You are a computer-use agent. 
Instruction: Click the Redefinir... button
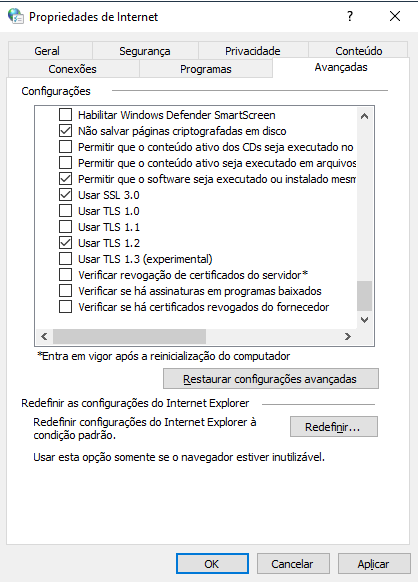coord(333,427)
